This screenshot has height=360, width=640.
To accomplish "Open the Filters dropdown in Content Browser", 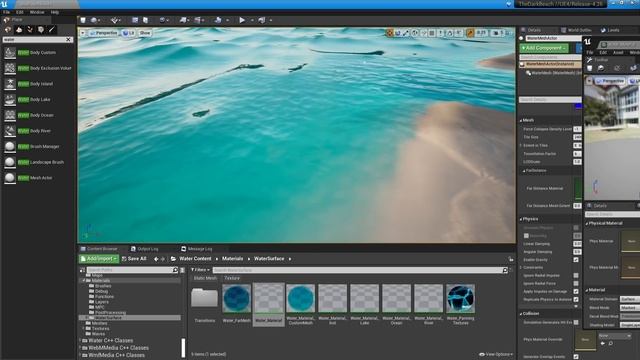I will coord(200,270).
